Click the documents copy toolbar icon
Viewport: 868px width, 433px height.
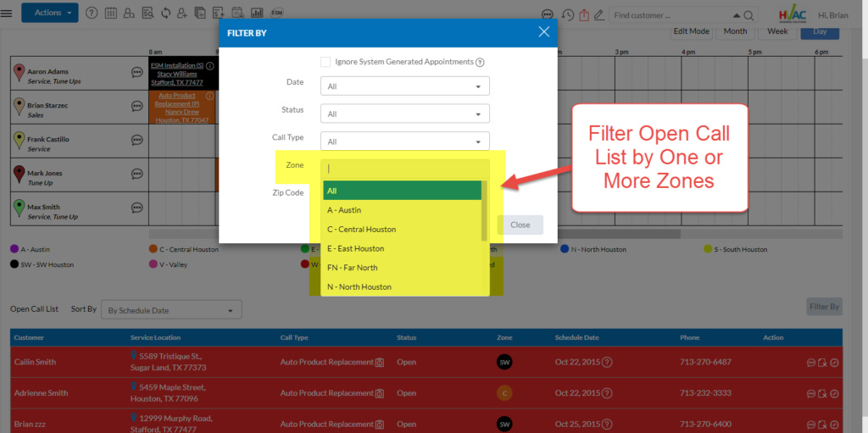coord(200,13)
